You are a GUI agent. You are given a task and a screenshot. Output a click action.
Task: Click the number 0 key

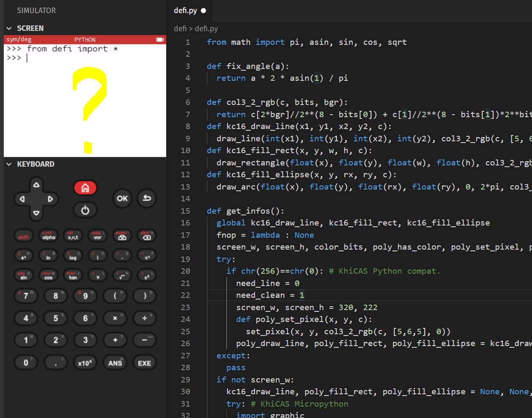point(26,363)
